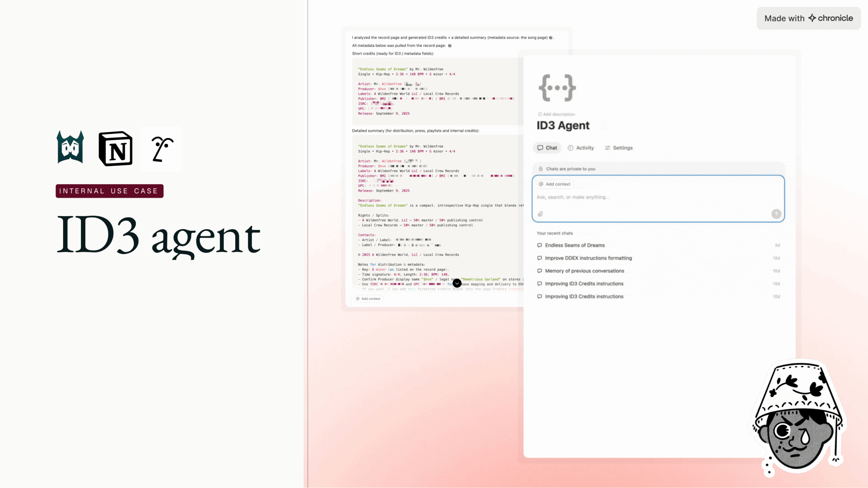Viewport: 868px width, 488px height.
Task: Open Improve DDEX instructions formatting chat
Action: (x=588, y=258)
